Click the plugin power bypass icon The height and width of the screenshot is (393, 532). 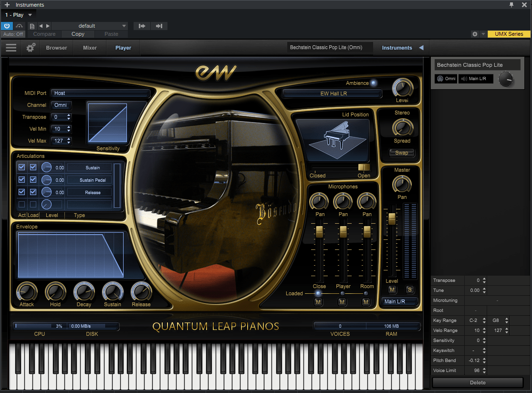[x=7, y=26]
